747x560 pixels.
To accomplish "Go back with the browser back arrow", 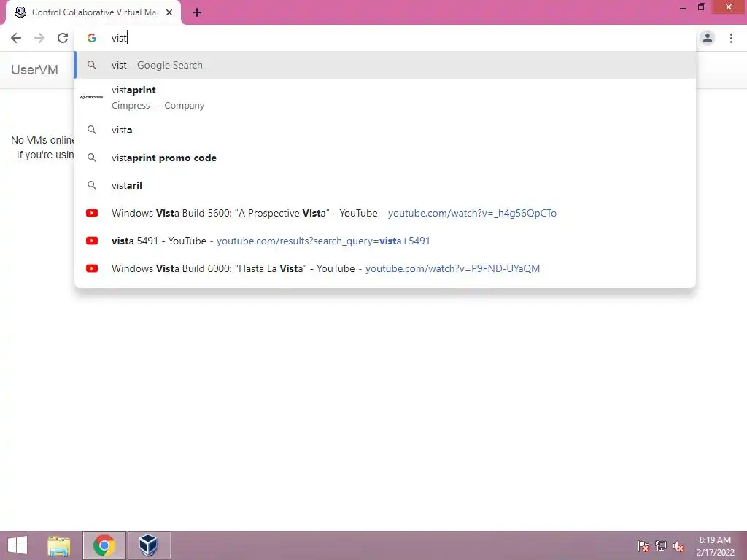I will coord(16,38).
